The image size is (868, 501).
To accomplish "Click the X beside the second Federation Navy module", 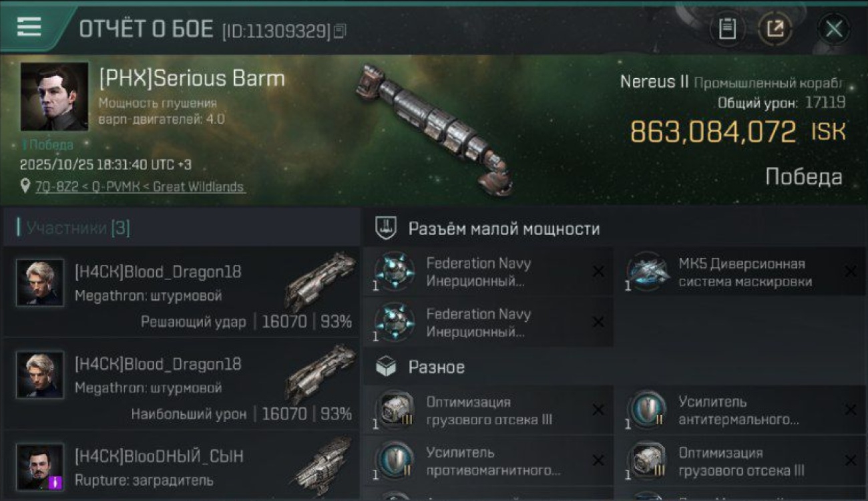I will [598, 322].
